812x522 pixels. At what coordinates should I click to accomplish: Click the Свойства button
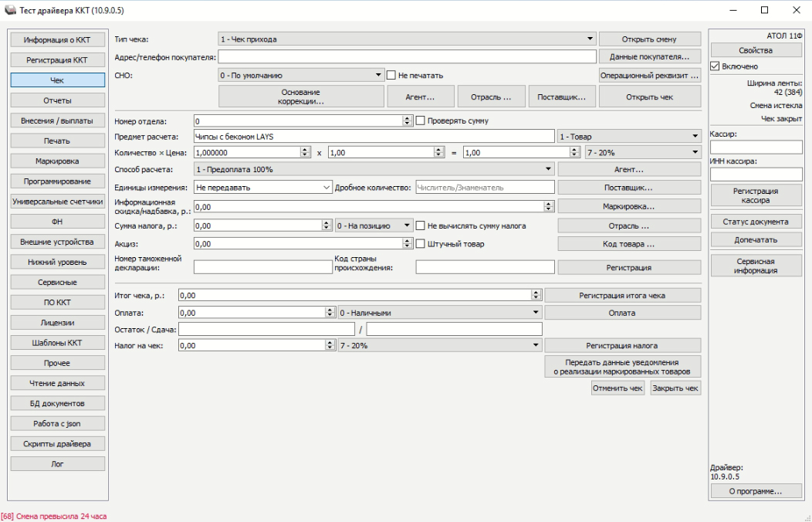[756, 50]
